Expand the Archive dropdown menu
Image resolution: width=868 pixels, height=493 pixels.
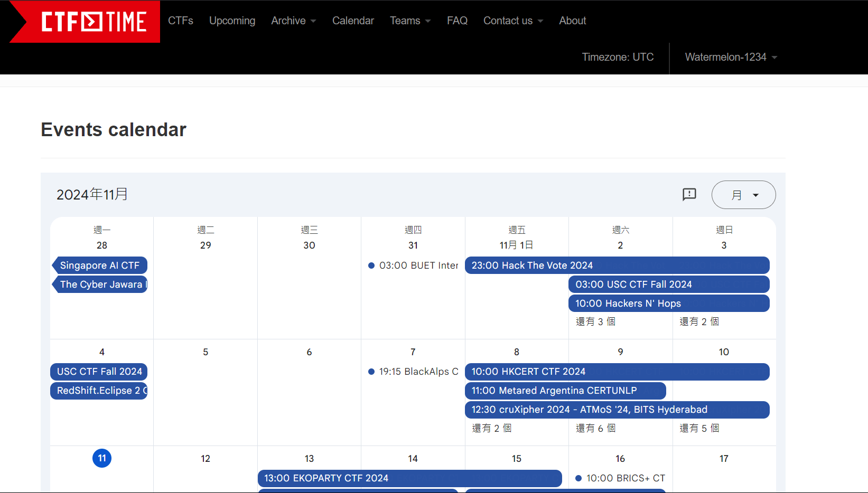pyautogui.click(x=294, y=21)
